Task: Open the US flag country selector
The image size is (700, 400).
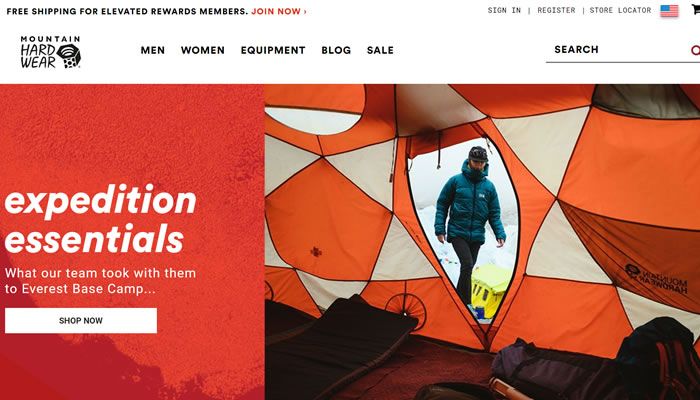Action: (x=669, y=11)
